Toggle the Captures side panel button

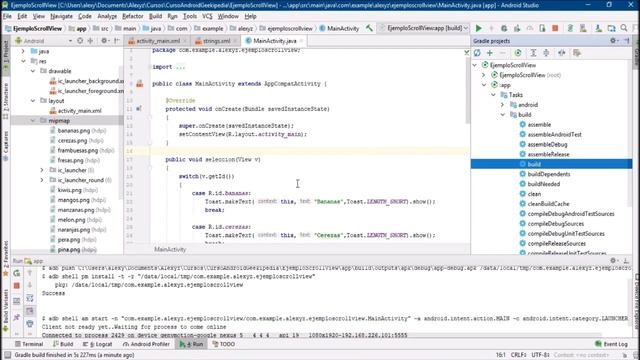pyautogui.click(x=6, y=147)
